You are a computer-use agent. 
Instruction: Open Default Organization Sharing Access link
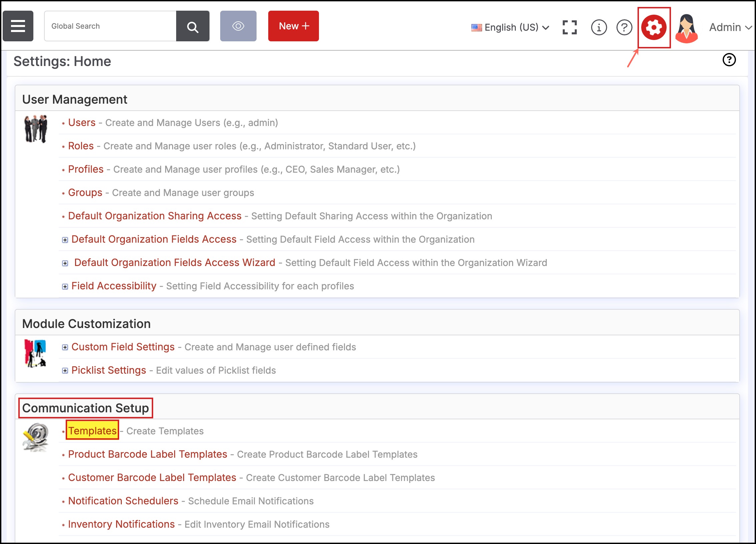click(155, 216)
